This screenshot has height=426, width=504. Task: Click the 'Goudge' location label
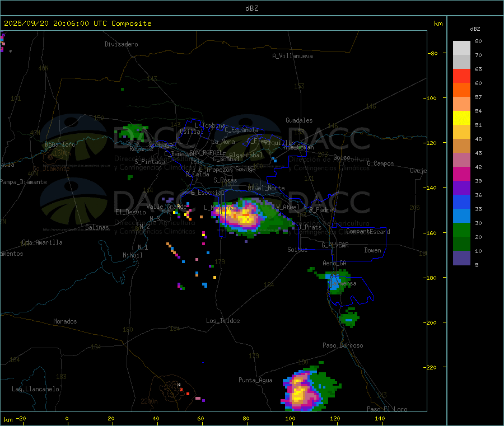(245, 169)
